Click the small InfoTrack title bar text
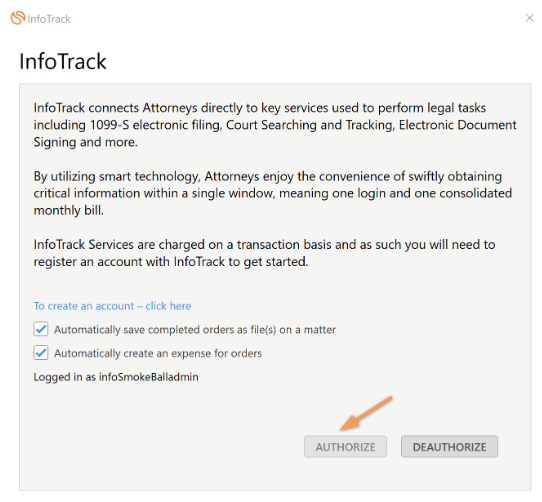The width and height of the screenshot is (542, 502). pyautogui.click(x=49, y=19)
